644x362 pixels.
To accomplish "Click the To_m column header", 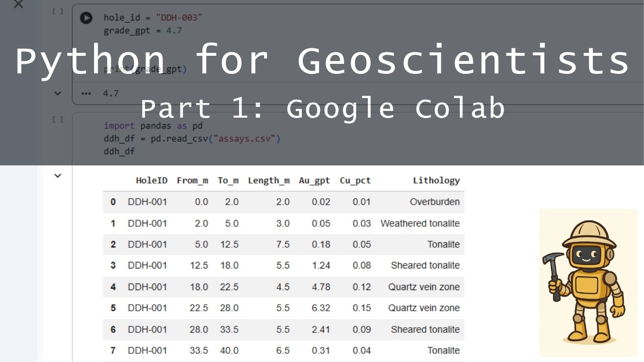I will pyautogui.click(x=228, y=180).
